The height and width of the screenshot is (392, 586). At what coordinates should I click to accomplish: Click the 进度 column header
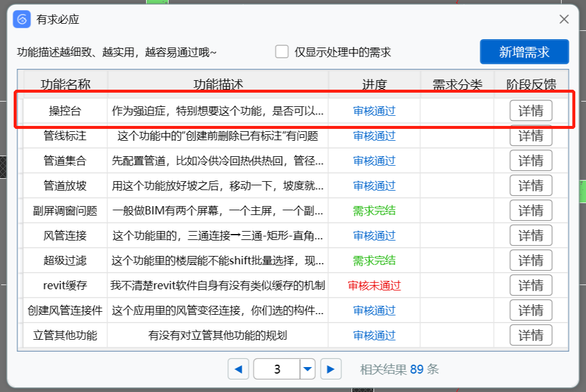[x=374, y=84]
